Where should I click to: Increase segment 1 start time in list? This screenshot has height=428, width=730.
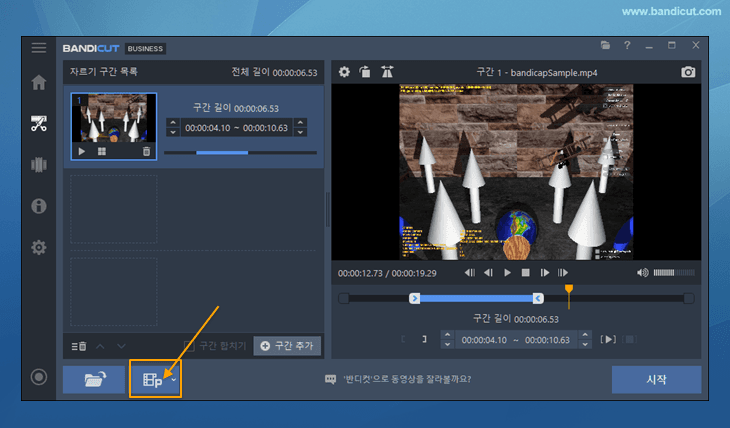[x=173, y=122]
